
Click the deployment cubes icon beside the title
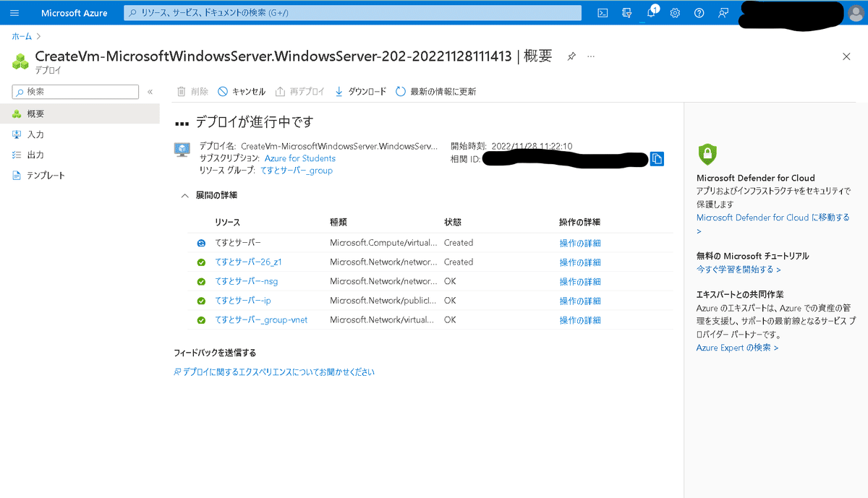pos(20,61)
